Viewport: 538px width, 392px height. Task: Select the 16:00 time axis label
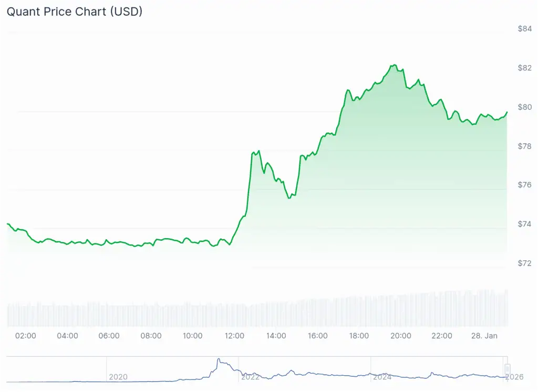[x=317, y=336]
